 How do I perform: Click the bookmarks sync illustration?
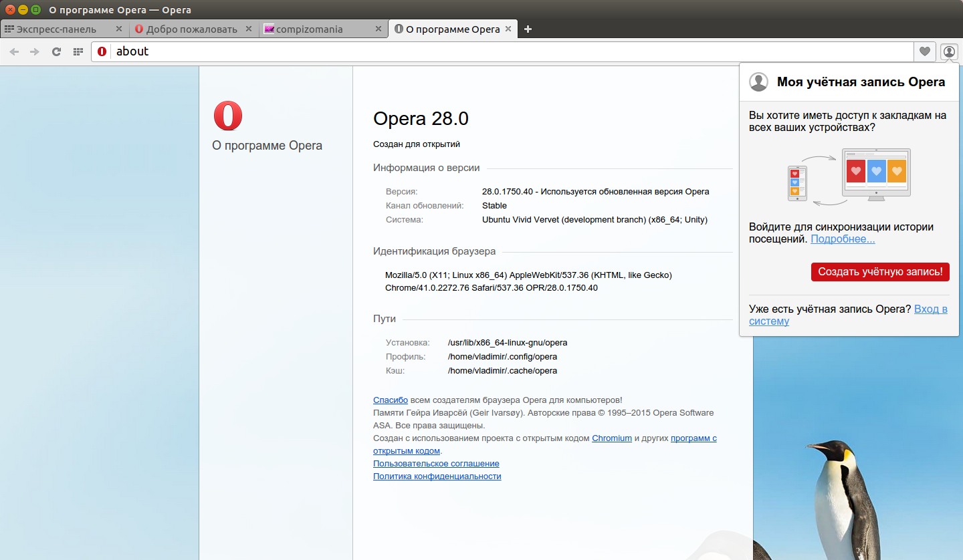point(849,176)
